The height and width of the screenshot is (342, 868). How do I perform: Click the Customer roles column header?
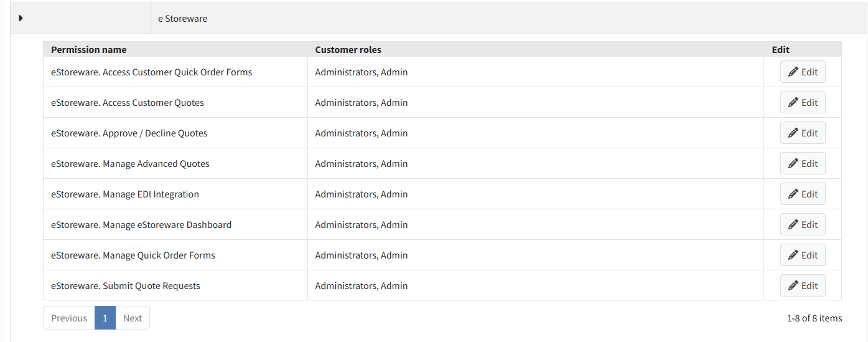tap(348, 49)
